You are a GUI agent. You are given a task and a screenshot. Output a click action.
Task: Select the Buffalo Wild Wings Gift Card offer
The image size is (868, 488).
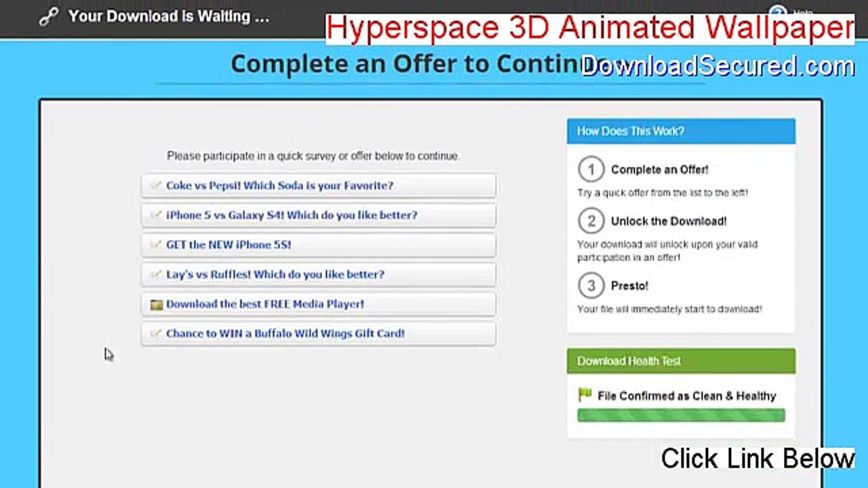(x=319, y=333)
